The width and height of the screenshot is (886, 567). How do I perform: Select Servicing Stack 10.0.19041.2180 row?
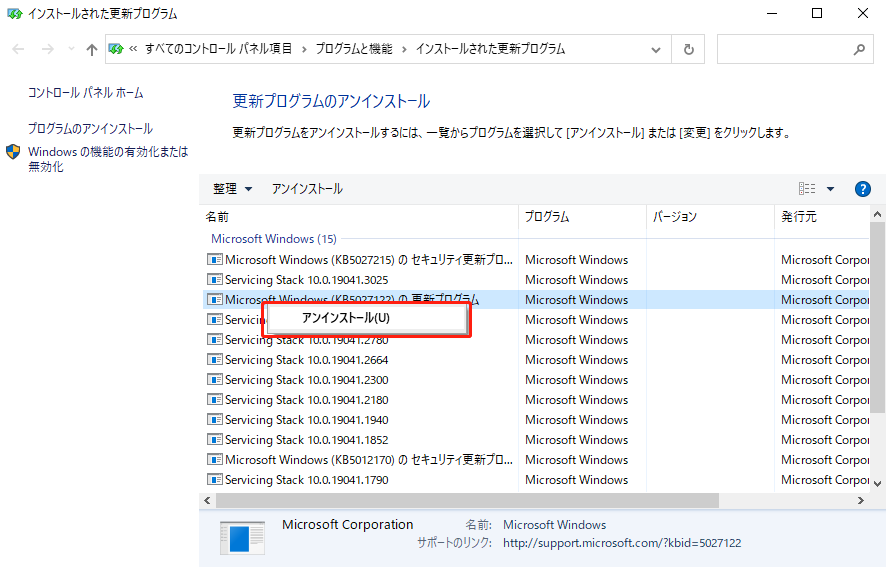pos(536,400)
